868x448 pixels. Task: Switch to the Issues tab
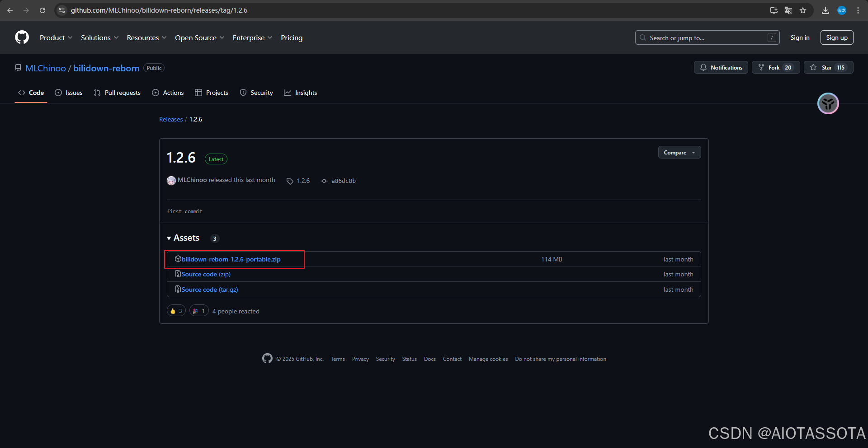tap(69, 93)
